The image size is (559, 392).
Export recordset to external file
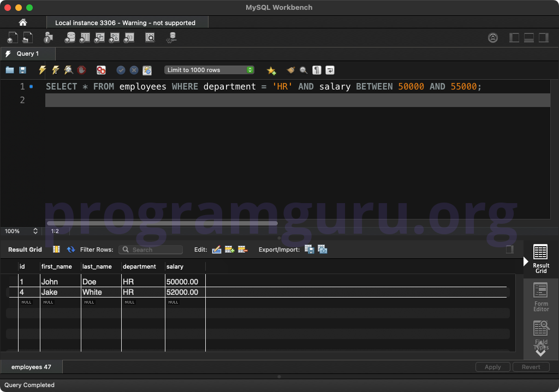309,250
